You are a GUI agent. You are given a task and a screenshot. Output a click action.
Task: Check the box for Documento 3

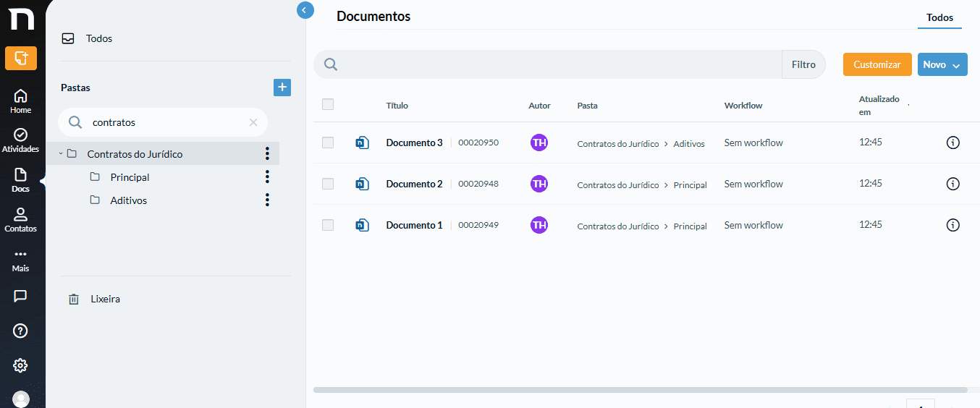(328, 143)
